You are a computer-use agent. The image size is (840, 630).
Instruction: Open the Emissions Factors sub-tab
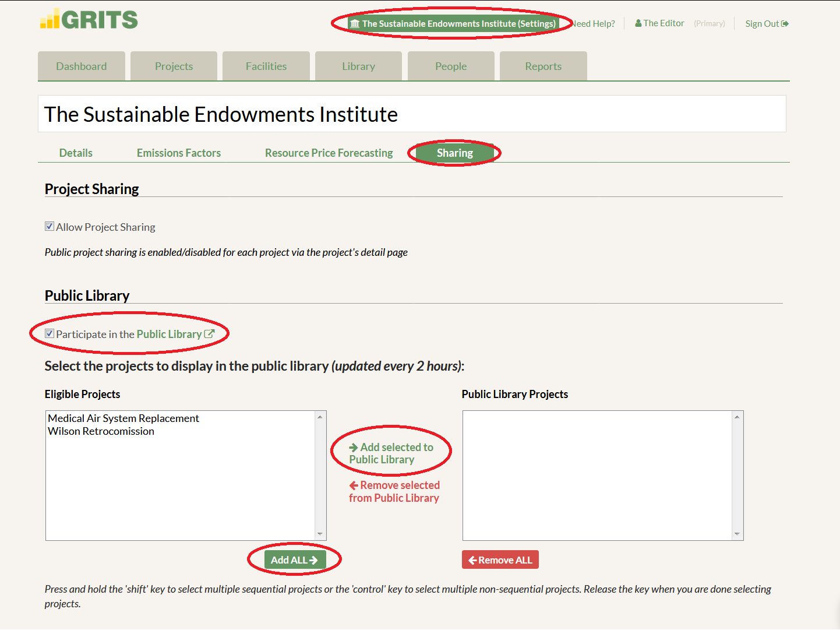tap(179, 153)
